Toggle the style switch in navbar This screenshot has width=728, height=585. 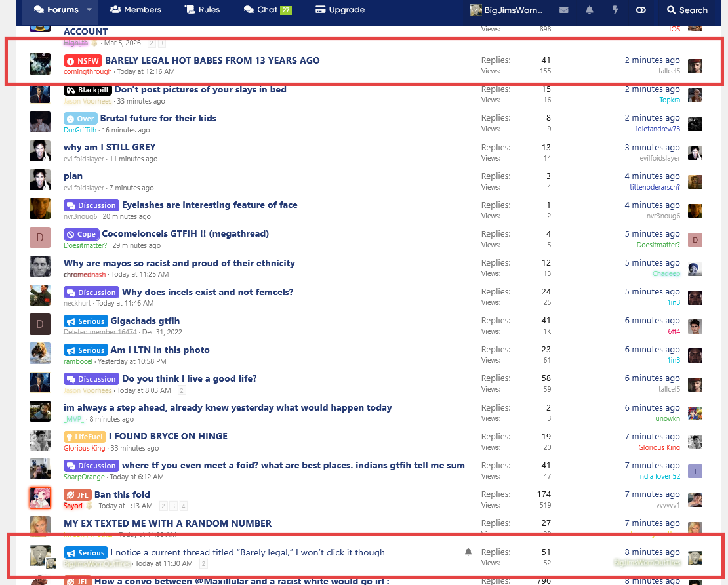[641, 10]
